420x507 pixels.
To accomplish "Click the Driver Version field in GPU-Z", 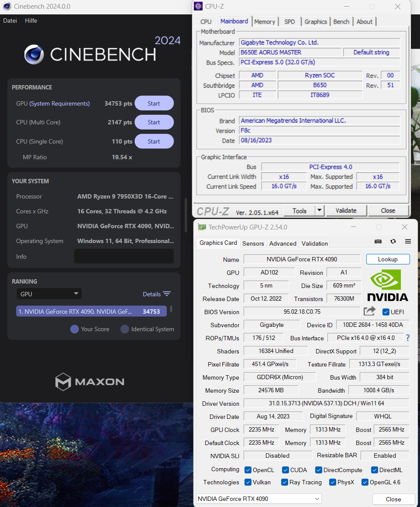I will click(326, 403).
